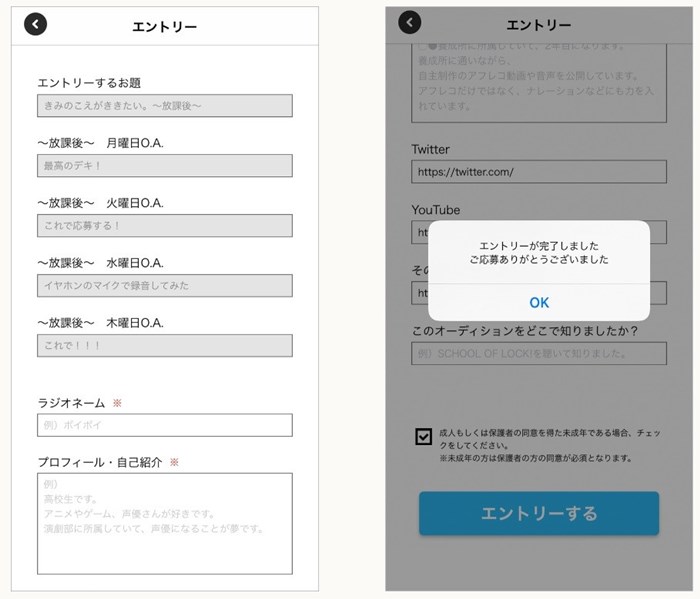Tap the back arrow on the right dimmed screen
This screenshot has height=599, width=700.
410,23
